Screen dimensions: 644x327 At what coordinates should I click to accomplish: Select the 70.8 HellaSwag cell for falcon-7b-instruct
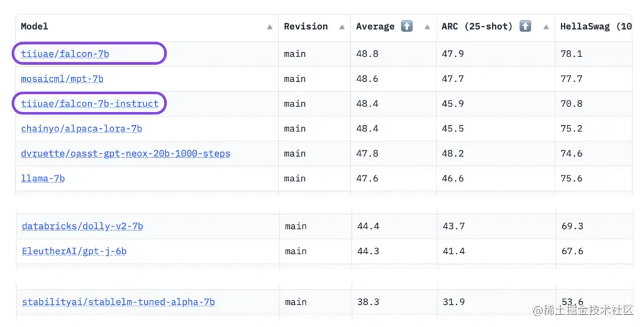click(x=594, y=104)
